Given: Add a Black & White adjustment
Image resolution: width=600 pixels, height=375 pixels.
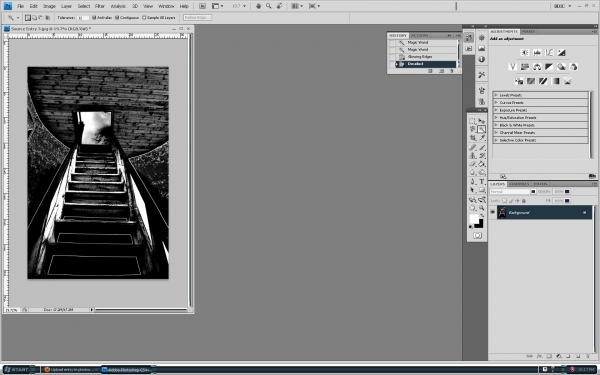Looking at the screenshot, I should point(549,67).
